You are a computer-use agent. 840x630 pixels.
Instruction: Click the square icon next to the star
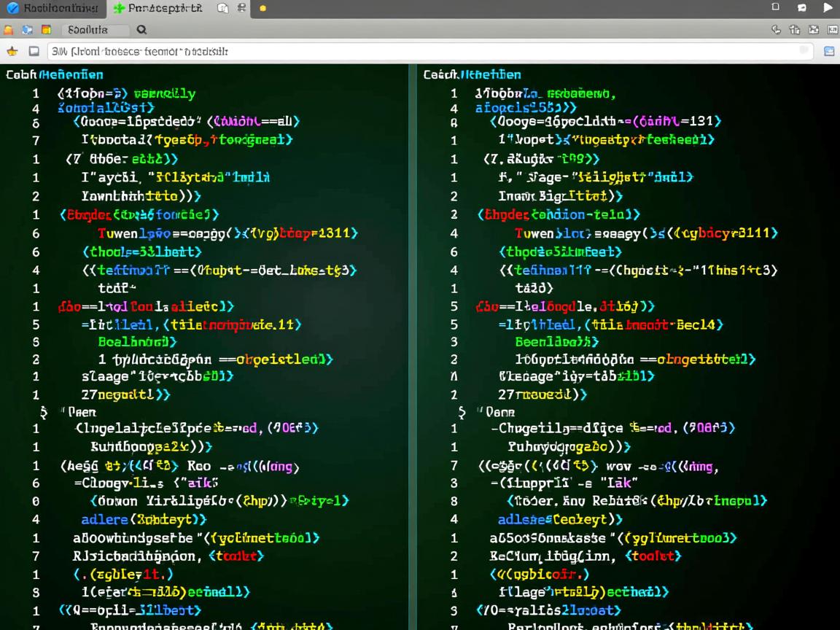coord(34,51)
